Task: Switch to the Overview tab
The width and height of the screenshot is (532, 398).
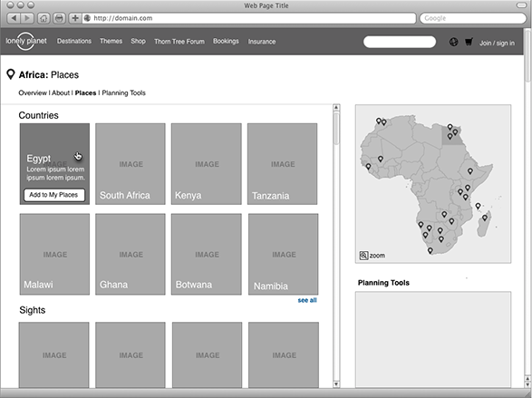Action: click(33, 93)
